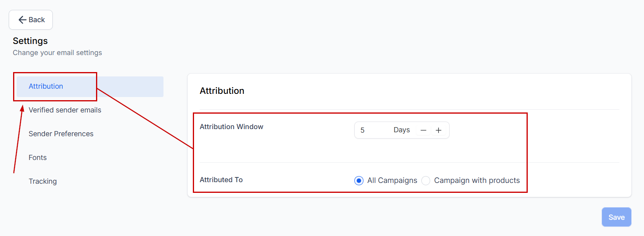Open Sender Preferences in the sidebar
The width and height of the screenshot is (644, 236).
[61, 134]
